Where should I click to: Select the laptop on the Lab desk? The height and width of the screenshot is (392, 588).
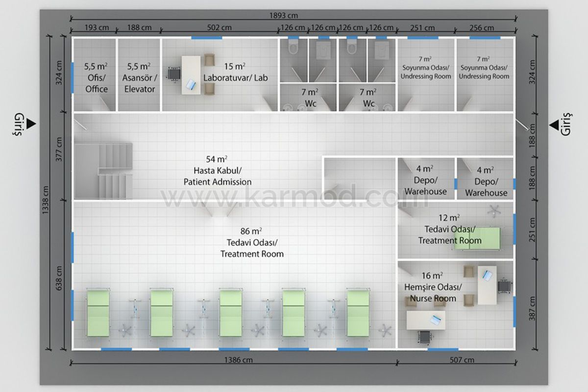pyautogui.click(x=191, y=87)
